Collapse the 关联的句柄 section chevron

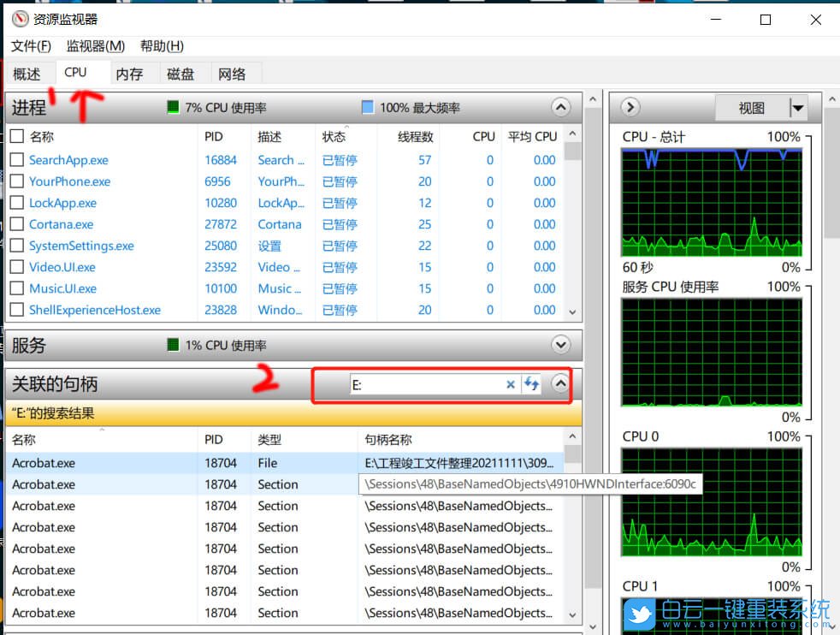(x=561, y=384)
